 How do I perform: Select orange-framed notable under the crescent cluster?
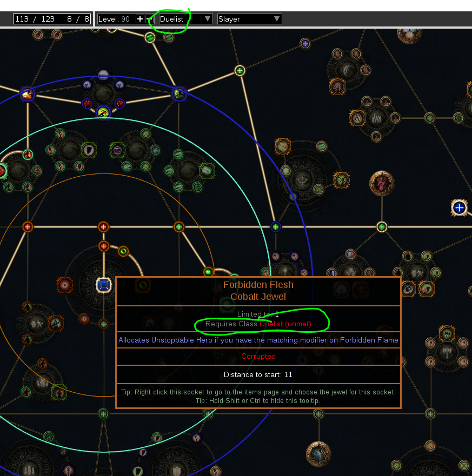[337, 86]
